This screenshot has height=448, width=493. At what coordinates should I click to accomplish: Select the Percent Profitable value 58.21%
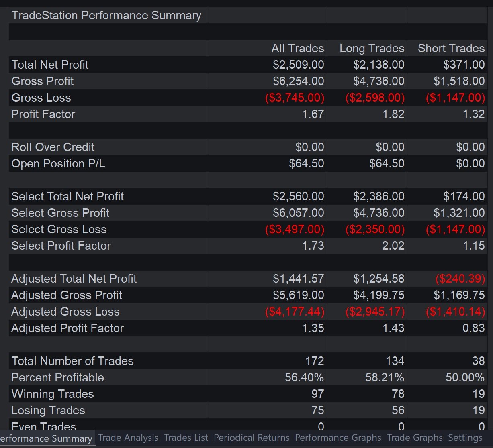click(385, 377)
